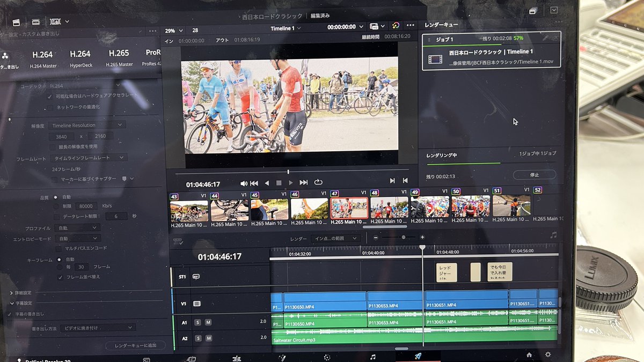This screenshot has width=644, height=362.
Task: Enable use vertical resolution checkbox
Action: click(x=53, y=146)
